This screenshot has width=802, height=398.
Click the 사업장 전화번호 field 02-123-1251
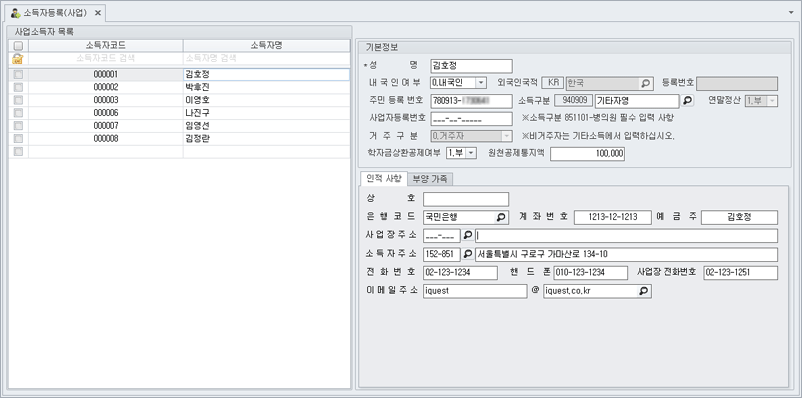pos(741,273)
